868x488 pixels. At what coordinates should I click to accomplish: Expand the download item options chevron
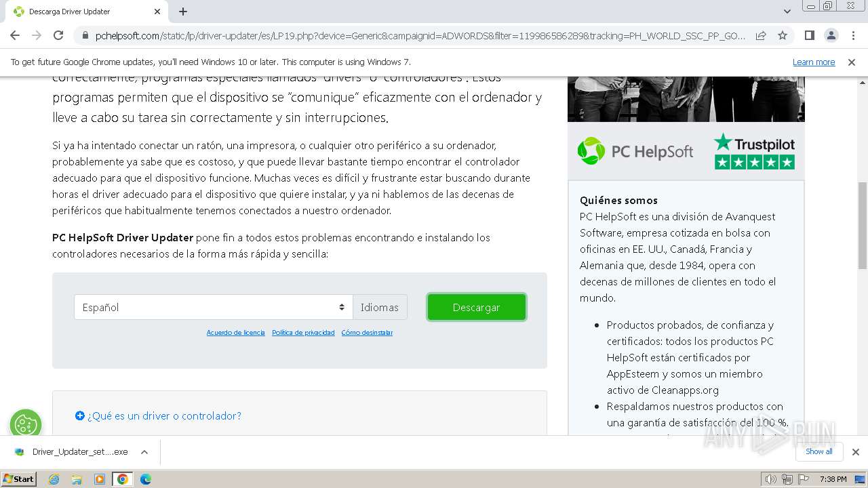(x=144, y=452)
